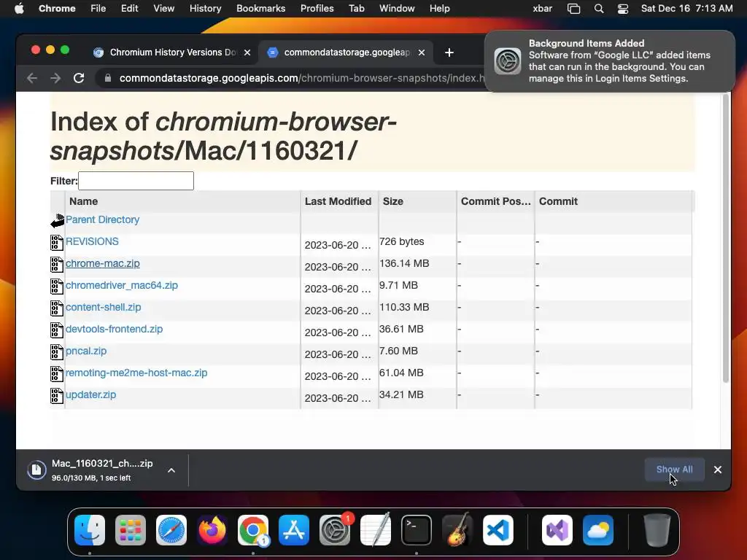
Task: Open the File menu
Action: [98, 9]
